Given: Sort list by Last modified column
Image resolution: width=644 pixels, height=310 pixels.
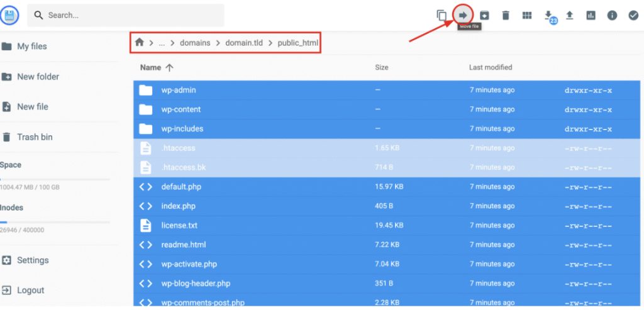Looking at the screenshot, I should pyautogui.click(x=491, y=67).
